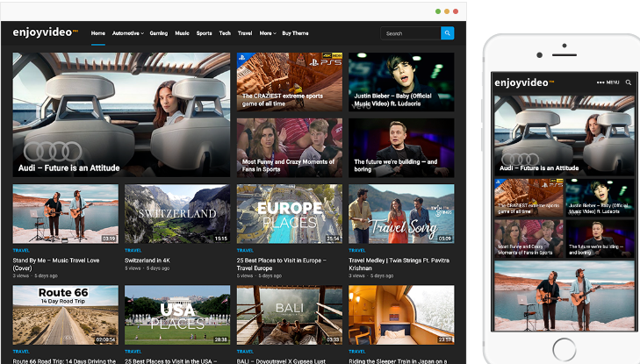Click 25 Best Places to Visit in USA title

[170, 361]
